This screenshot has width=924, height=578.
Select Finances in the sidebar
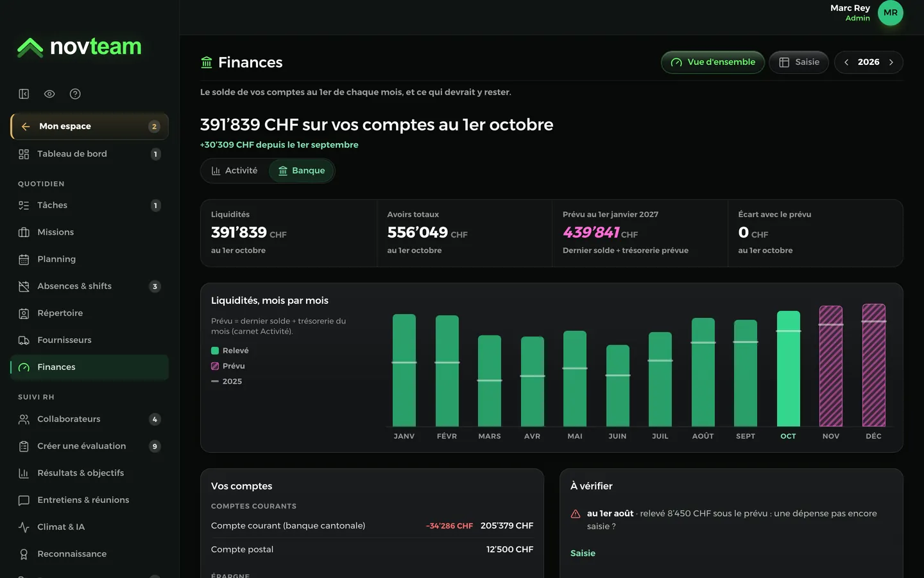point(89,367)
